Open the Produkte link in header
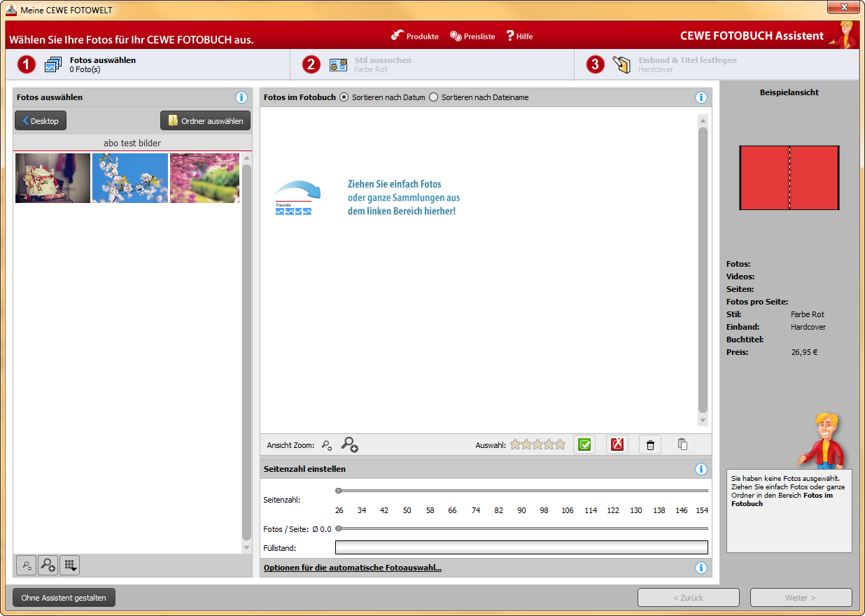The image size is (865, 616). click(415, 36)
